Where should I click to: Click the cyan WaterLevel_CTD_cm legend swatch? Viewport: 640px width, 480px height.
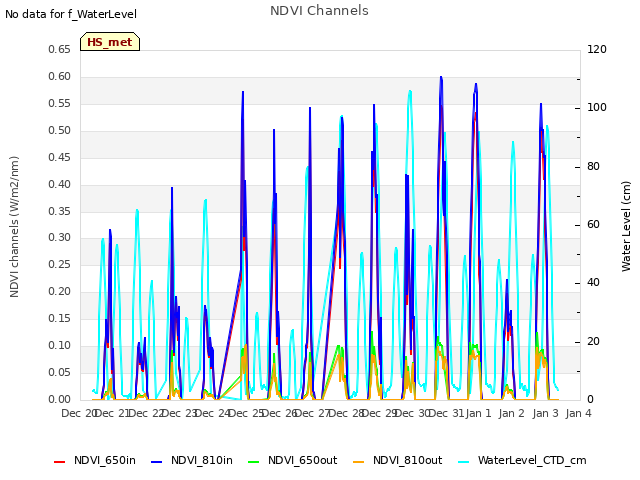point(464,462)
